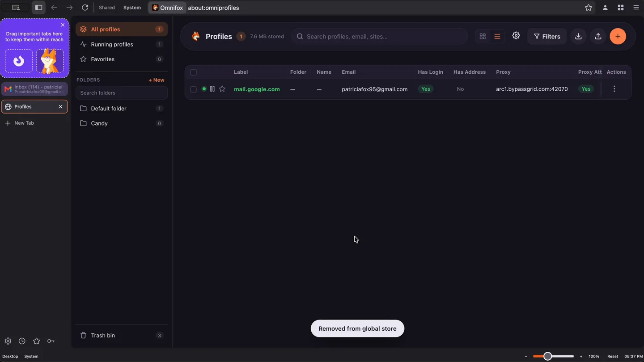Create a folder with + New
This screenshot has width=644, height=362.
click(157, 80)
